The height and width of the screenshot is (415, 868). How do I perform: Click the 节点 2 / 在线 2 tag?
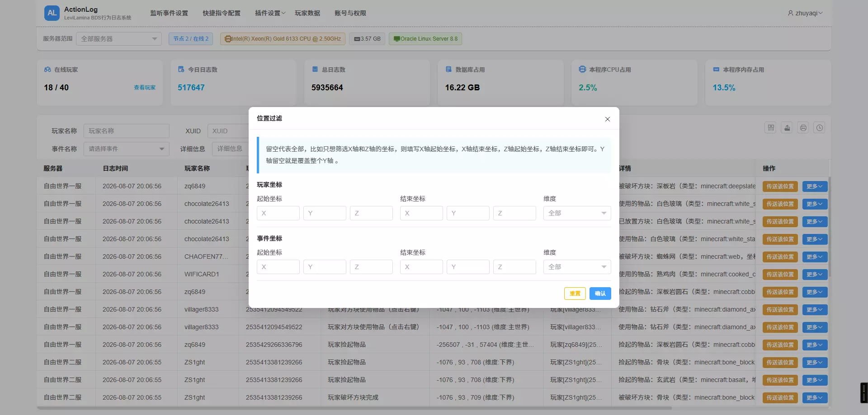(x=191, y=39)
